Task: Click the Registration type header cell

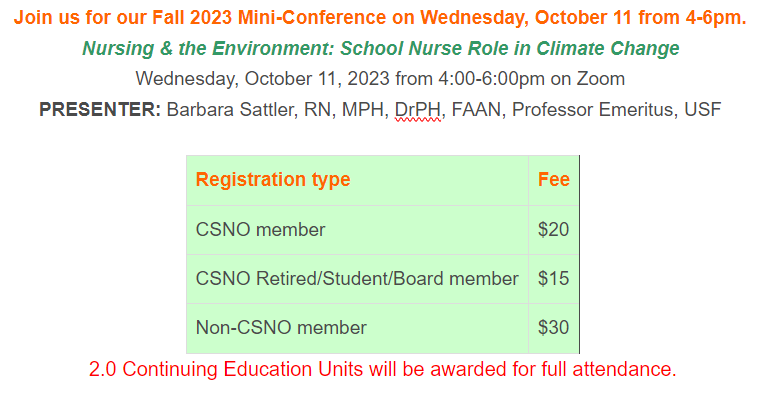Action: tap(358, 180)
